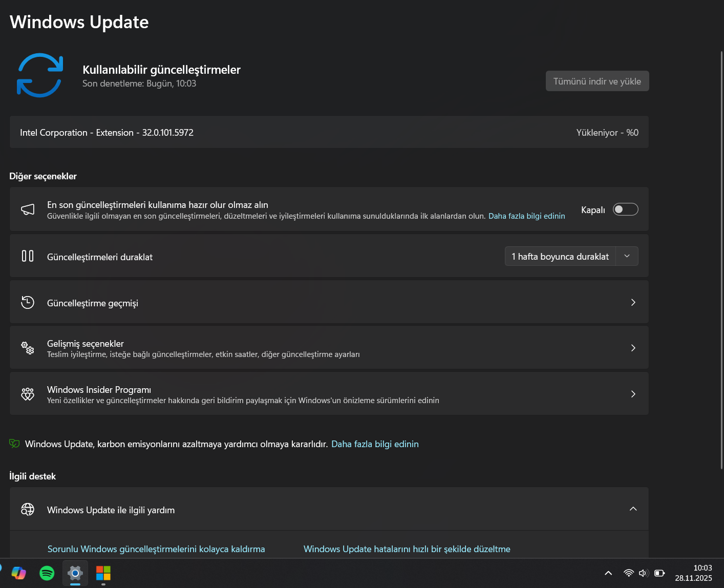Open carbon emissions Daha fazla bilgi edinin link
Screen dimensions: 724x588
[x=375, y=444]
